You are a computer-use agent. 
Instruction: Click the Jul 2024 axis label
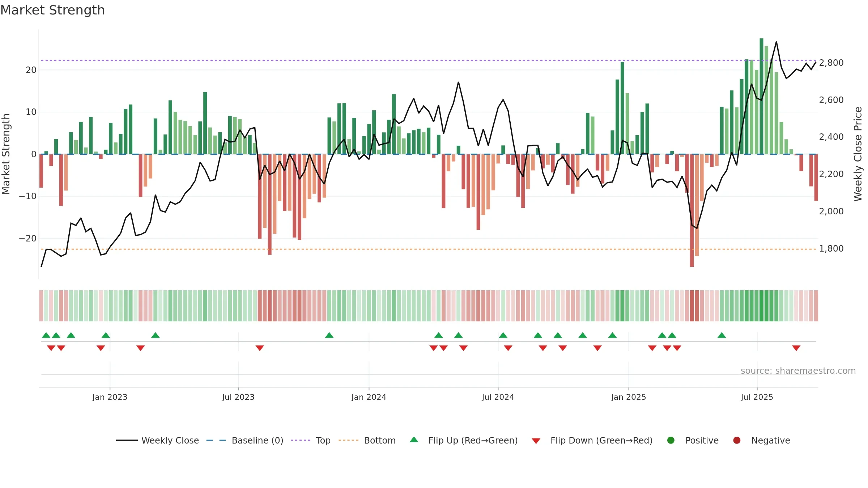(x=498, y=397)
